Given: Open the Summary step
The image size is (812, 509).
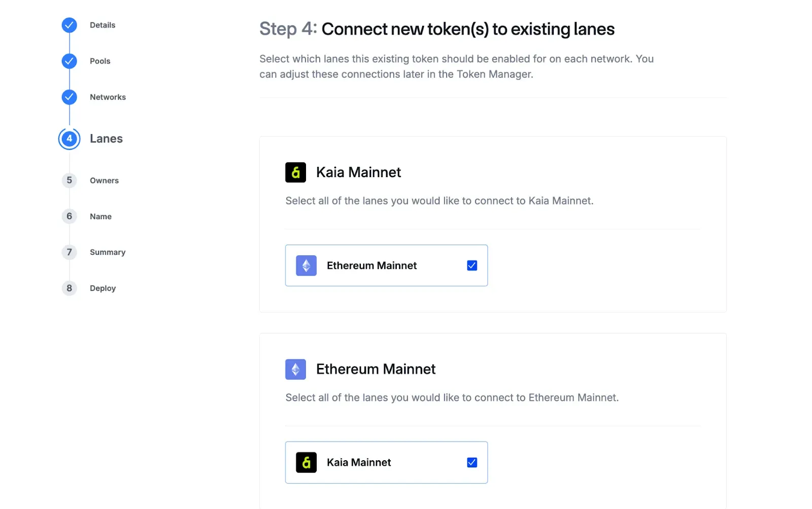Looking at the screenshot, I should click(108, 252).
